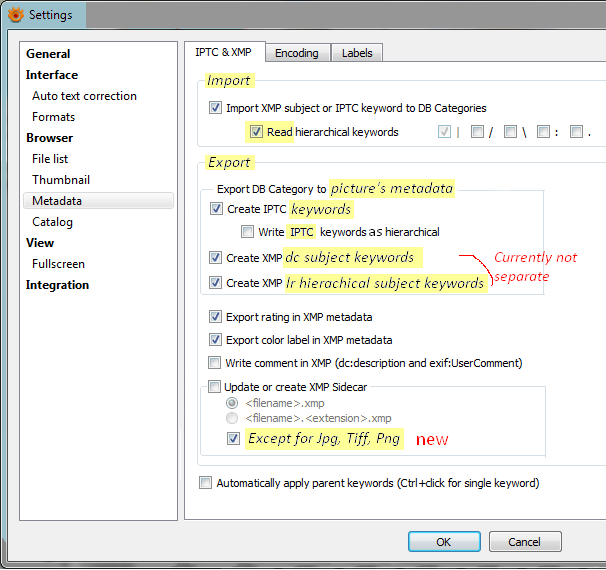Select the Metadata settings entry
The height and width of the screenshot is (570, 606).
[98, 201]
